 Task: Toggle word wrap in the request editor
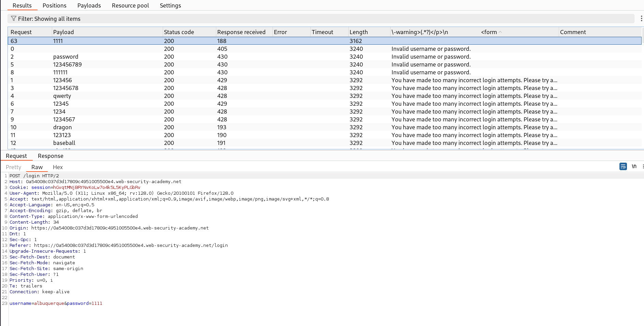click(623, 166)
